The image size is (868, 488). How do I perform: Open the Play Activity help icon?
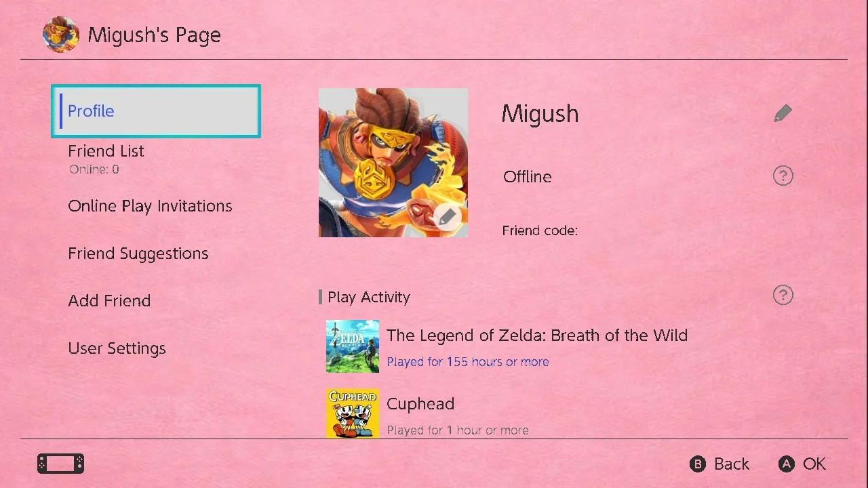coord(783,295)
